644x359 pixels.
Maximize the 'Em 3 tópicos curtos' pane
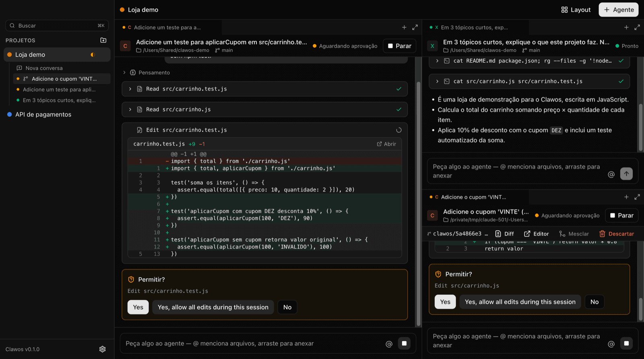637,27
